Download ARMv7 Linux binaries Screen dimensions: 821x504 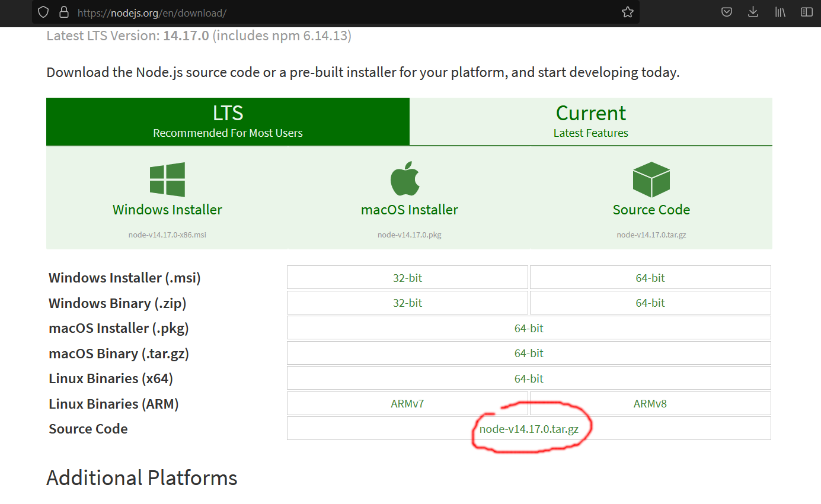[x=407, y=404]
